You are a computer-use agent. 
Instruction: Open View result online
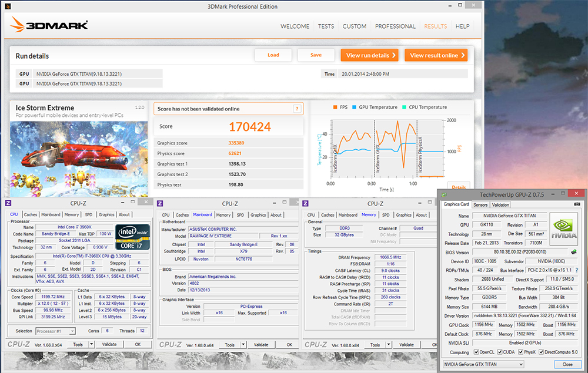tap(436, 55)
